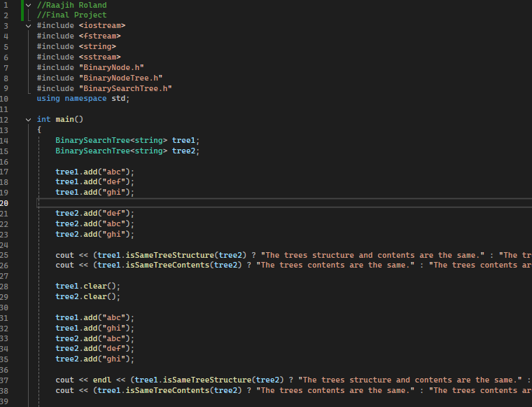Collapse the comment block at line 1
The width and height of the screenshot is (532, 407).
(29, 6)
